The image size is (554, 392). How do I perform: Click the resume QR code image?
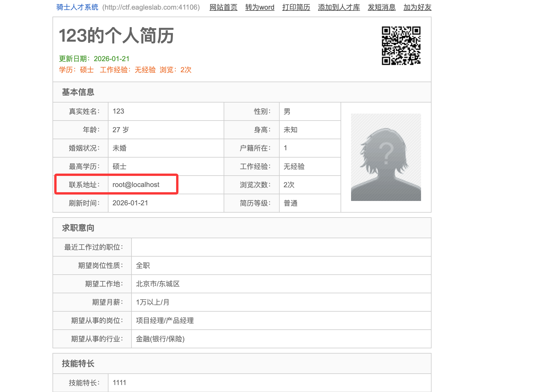[401, 46]
